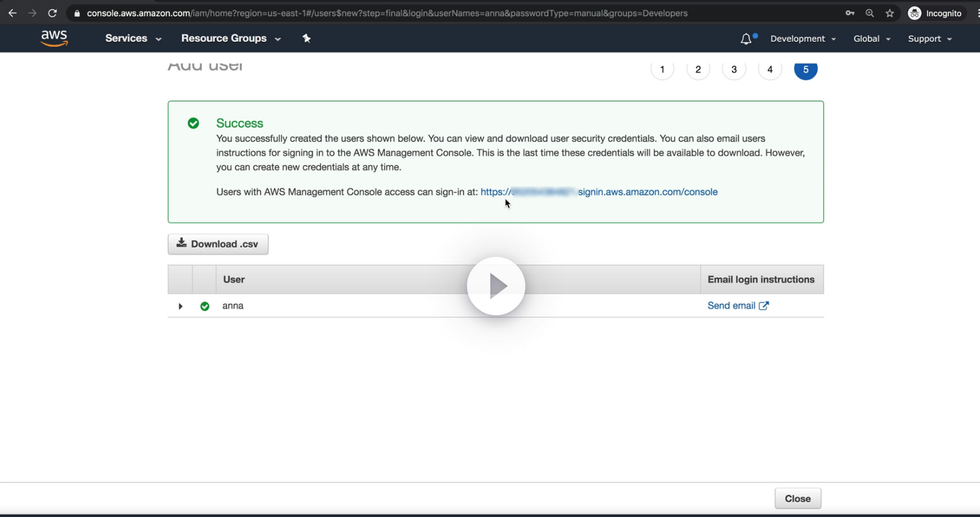Image resolution: width=980 pixels, height=517 pixels.
Task: Open Resource Groups dropdown
Action: pos(231,38)
